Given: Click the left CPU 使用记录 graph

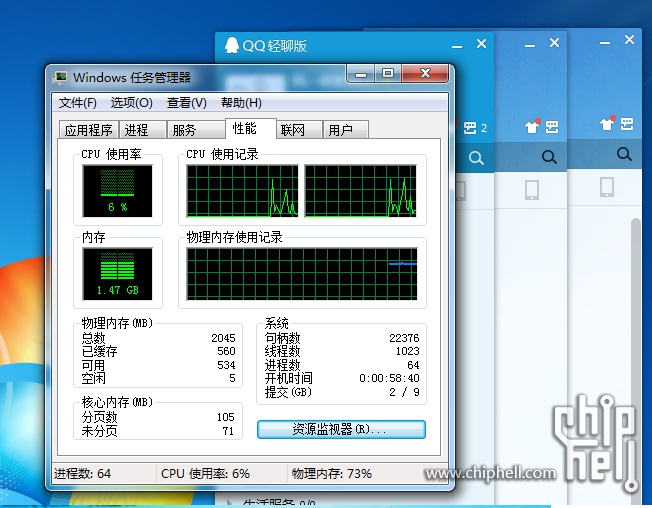Looking at the screenshot, I should [x=242, y=191].
